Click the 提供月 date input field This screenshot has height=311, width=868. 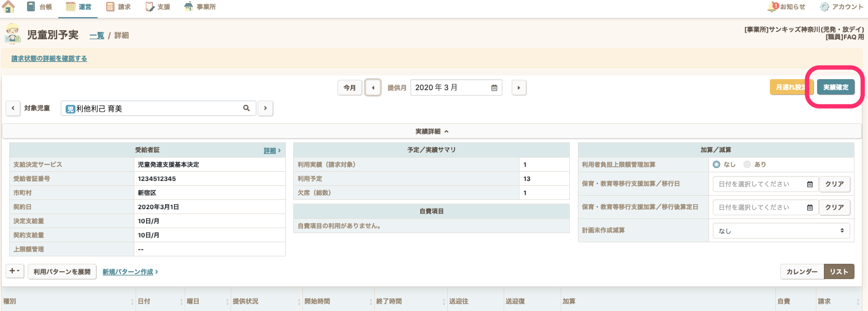click(x=456, y=88)
